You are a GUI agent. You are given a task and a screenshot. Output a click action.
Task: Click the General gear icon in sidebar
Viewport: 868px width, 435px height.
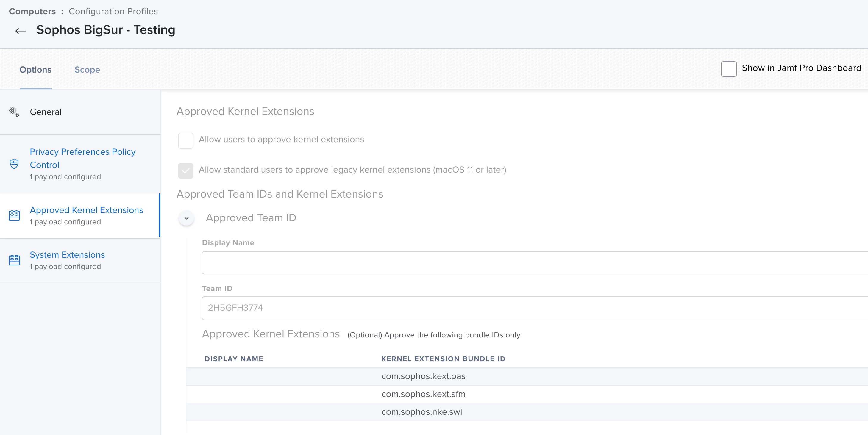click(x=14, y=112)
